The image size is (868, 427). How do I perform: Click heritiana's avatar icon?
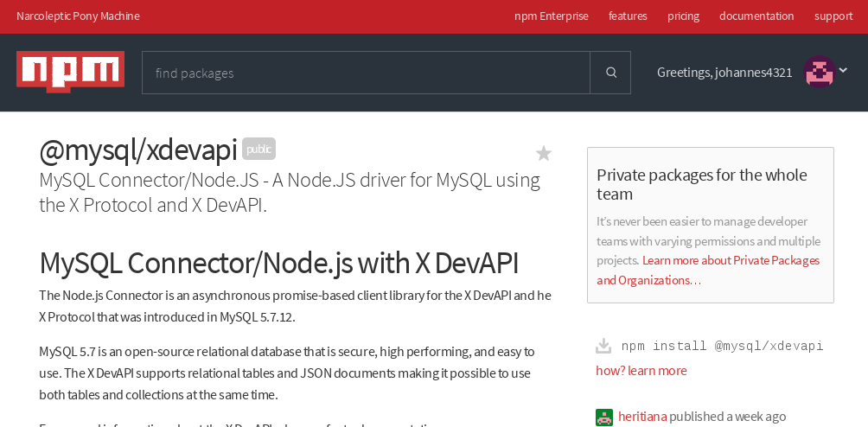coord(604,417)
